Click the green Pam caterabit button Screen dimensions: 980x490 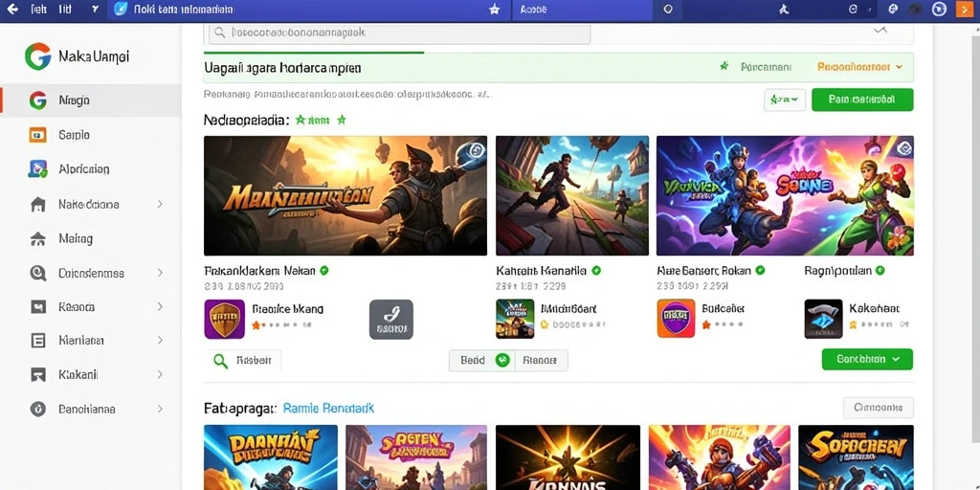coord(862,100)
